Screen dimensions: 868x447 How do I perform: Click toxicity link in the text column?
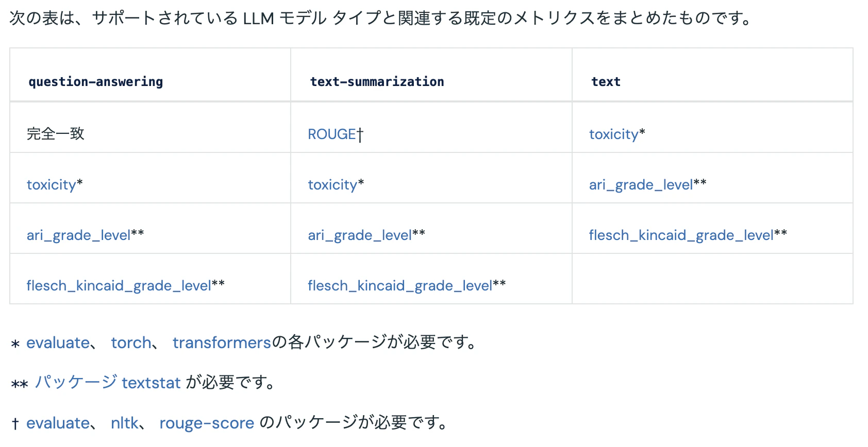pyautogui.click(x=614, y=134)
